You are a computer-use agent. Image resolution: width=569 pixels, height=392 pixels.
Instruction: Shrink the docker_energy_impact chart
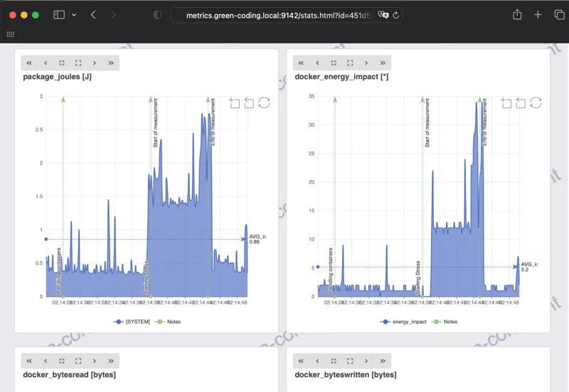coord(334,63)
